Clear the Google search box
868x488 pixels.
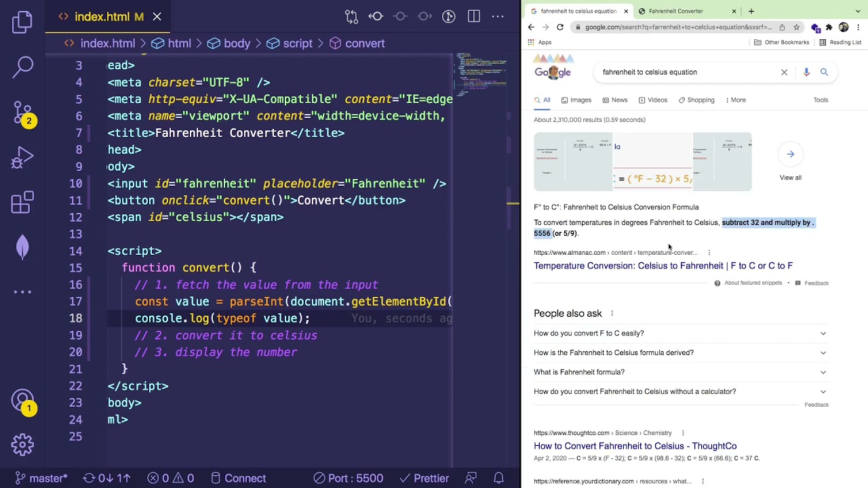[785, 72]
